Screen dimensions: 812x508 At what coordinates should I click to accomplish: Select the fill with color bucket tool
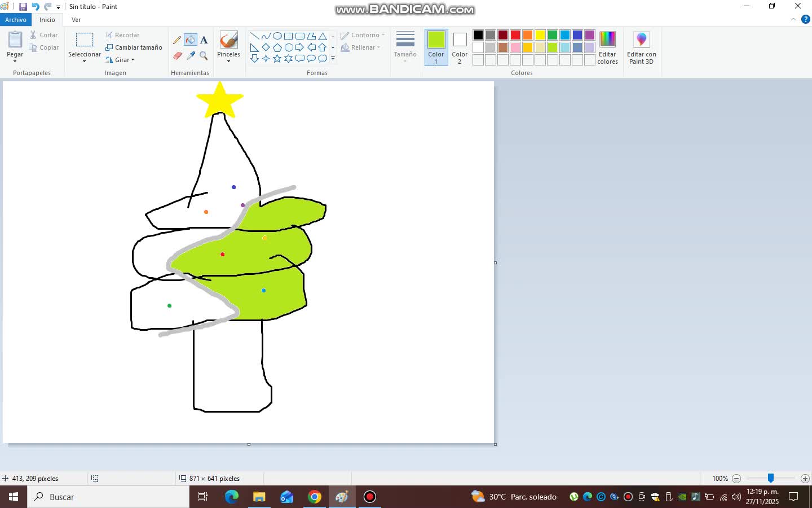pos(191,40)
